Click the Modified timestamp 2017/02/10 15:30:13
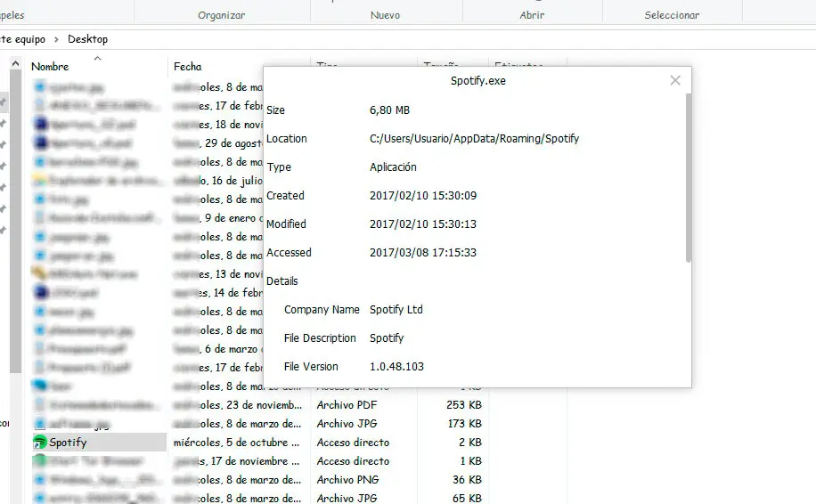Screen dimensions: 816x504 (423, 224)
